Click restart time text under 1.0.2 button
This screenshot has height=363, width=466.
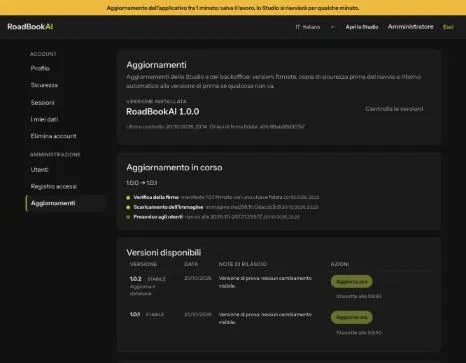pos(359,296)
